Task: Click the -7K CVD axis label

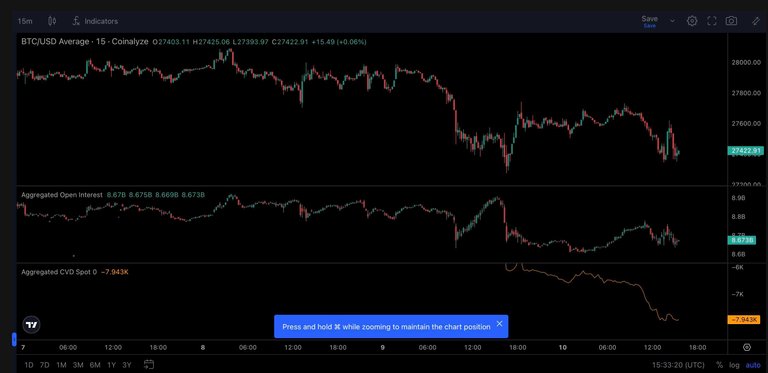Action: pyautogui.click(x=738, y=294)
